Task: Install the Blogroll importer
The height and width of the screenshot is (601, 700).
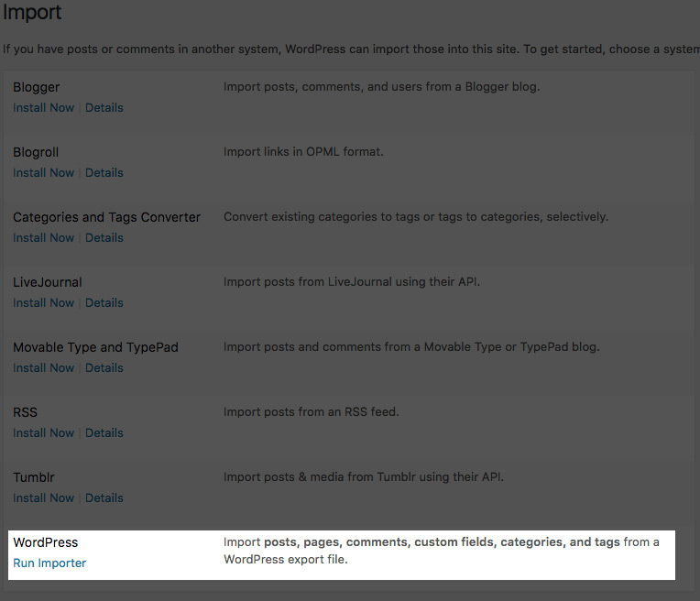Action: (43, 172)
